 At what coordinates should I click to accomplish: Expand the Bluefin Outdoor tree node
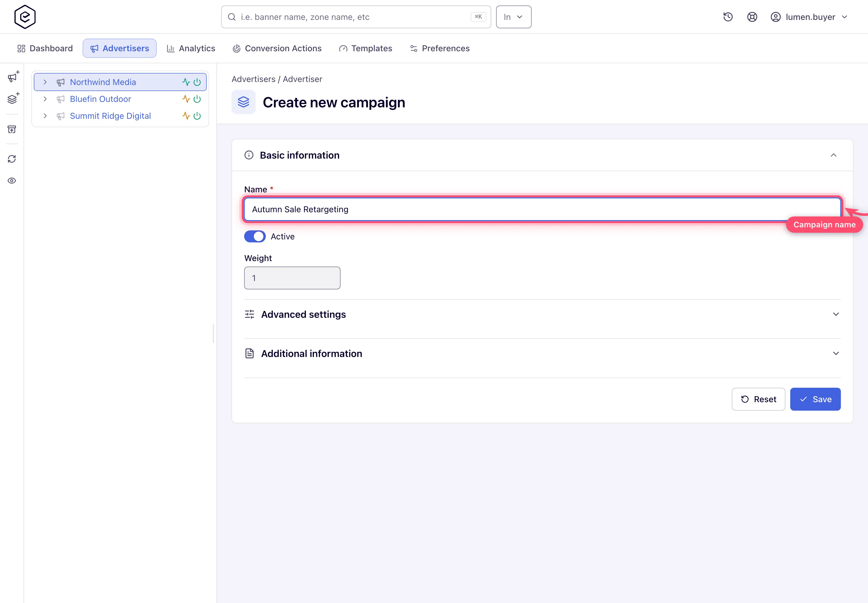click(45, 99)
